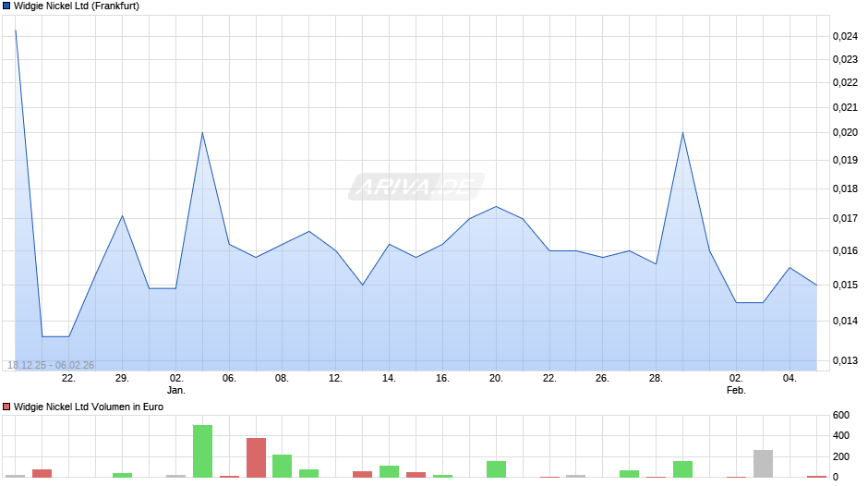
Task: Click the date range '18.12.25 - 06.02.26'
Action: (51, 365)
